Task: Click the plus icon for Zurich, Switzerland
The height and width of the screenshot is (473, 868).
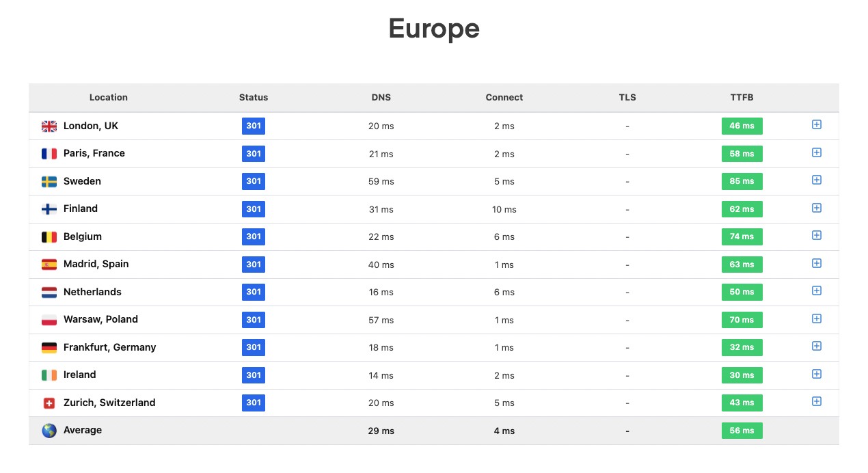Action: coord(816,401)
